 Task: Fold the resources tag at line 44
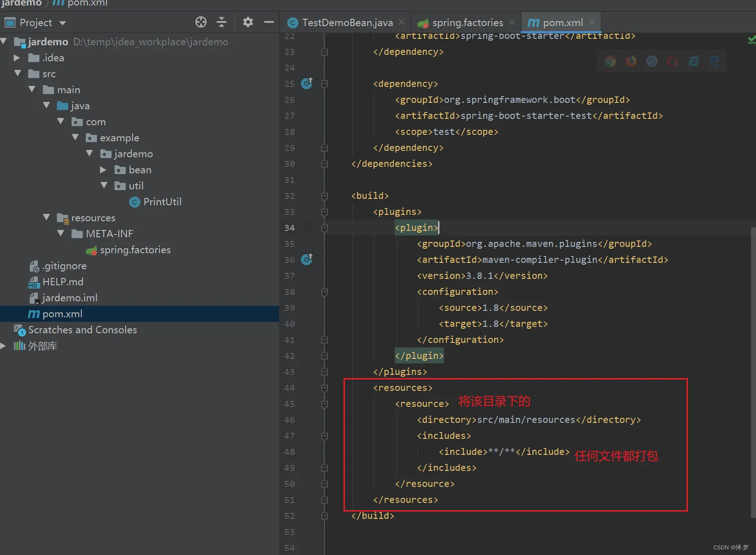pyautogui.click(x=324, y=388)
